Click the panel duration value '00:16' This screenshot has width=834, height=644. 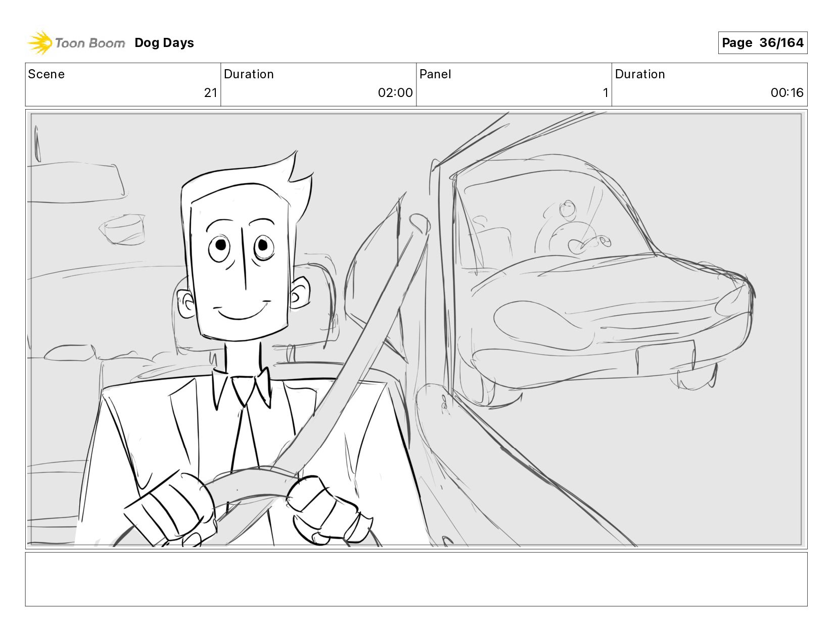point(786,92)
